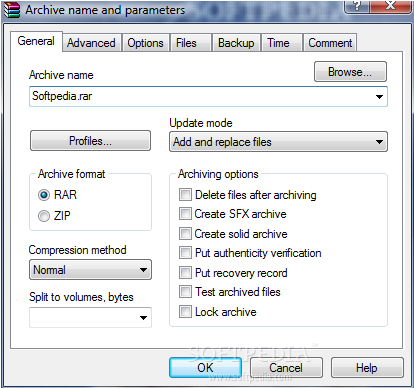This screenshot has height=388, width=414.
Task: Open Help from the dialog button
Action: click(x=367, y=368)
